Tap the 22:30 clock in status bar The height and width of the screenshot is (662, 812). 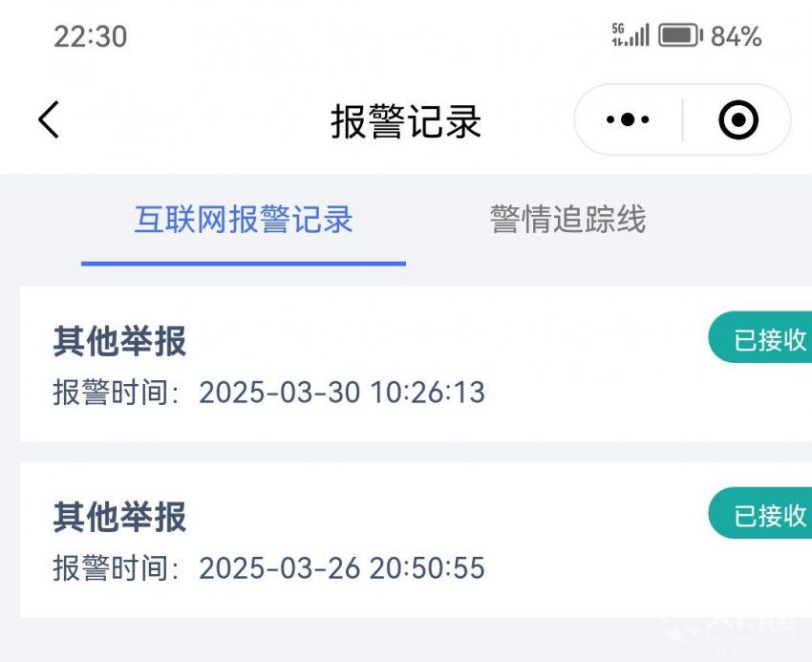91,36
